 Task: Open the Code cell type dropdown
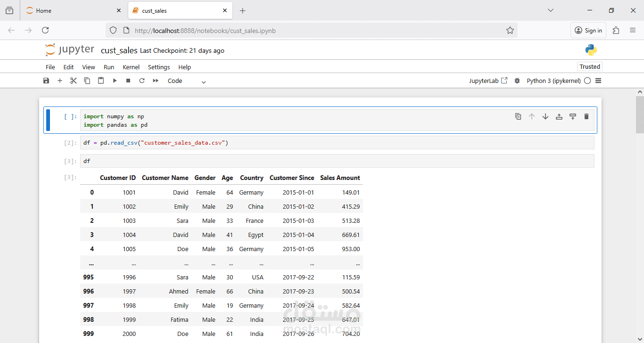pos(187,81)
